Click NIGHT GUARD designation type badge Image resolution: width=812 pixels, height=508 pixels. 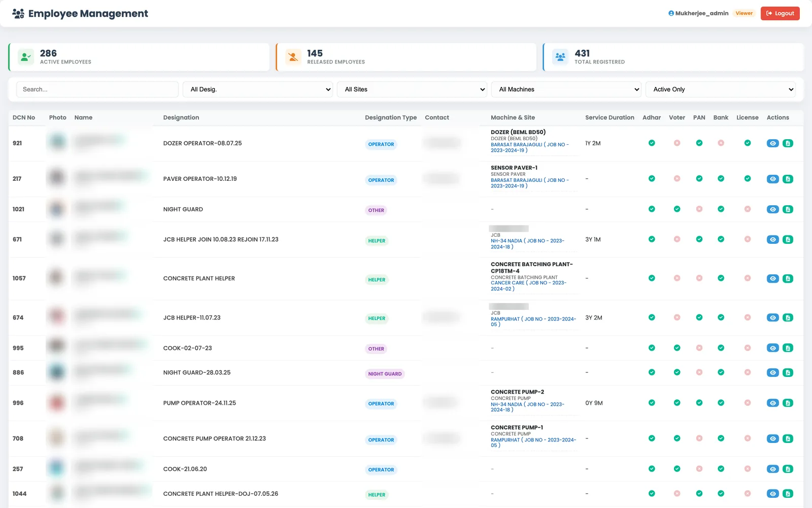[x=385, y=374]
